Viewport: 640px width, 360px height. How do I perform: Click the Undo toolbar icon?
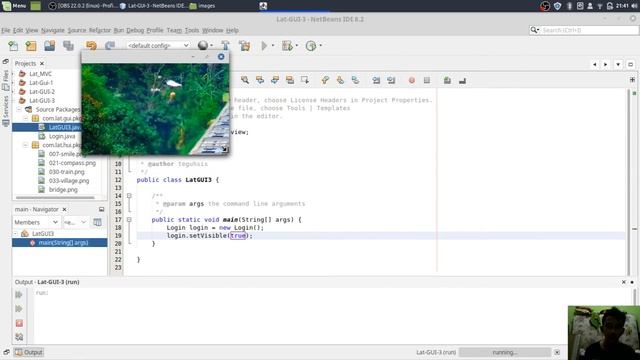point(91,46)
